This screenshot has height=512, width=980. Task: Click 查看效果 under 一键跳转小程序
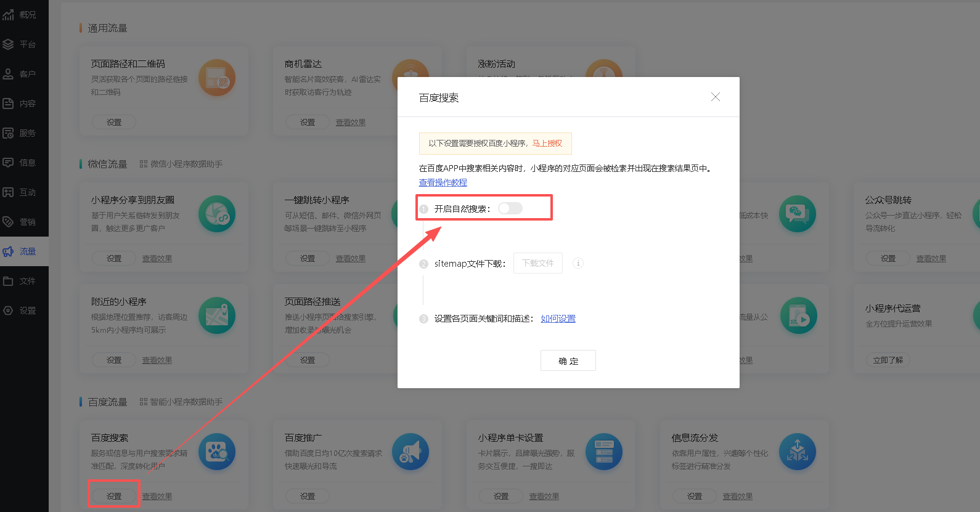(x=351, y=259)
